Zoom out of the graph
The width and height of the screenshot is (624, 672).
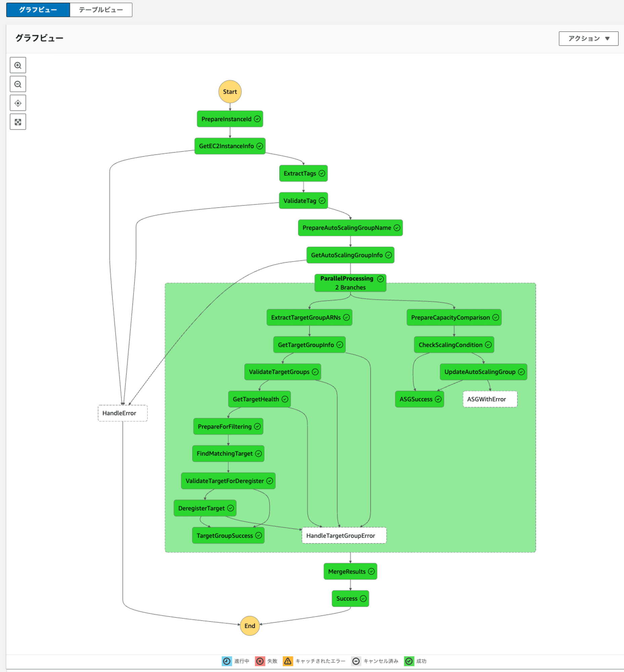point(18,84)
